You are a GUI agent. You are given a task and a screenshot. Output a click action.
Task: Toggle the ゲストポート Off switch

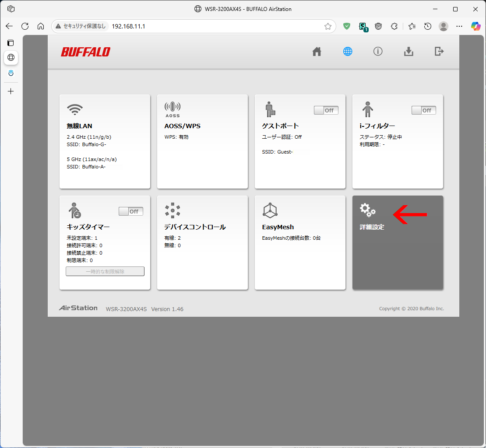pyautogui.click(x=326, y=110)
